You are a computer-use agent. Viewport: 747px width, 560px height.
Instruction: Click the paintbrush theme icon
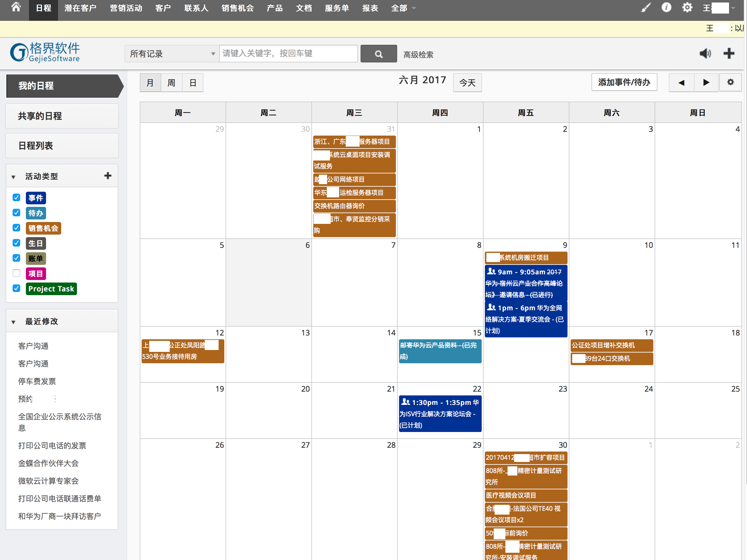pos(646,8)
